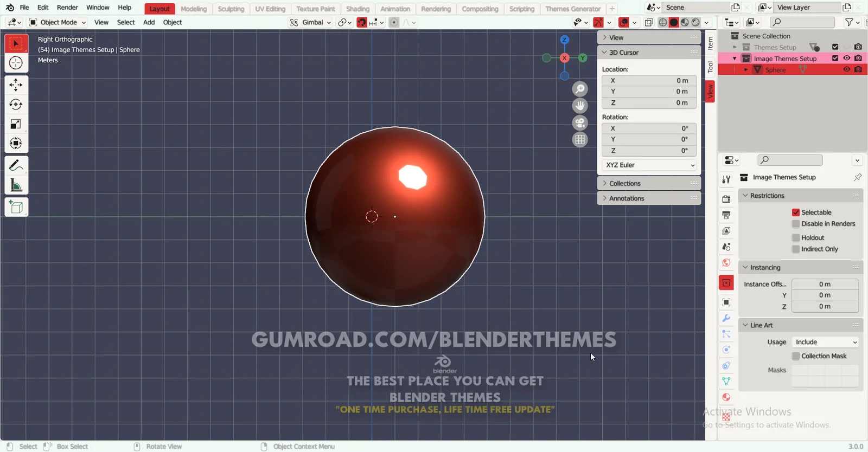
Task: Open the Material properties icon
Action: 726,397
